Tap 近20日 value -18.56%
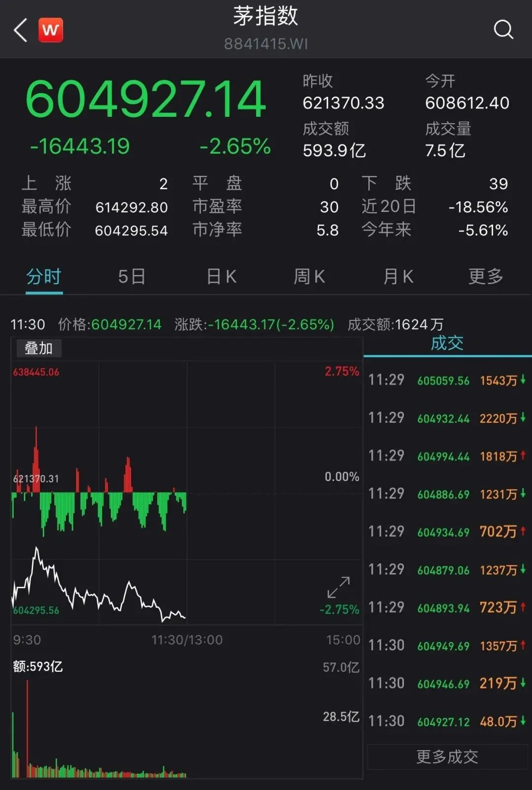Screen dimensions: 532x790 478,207
